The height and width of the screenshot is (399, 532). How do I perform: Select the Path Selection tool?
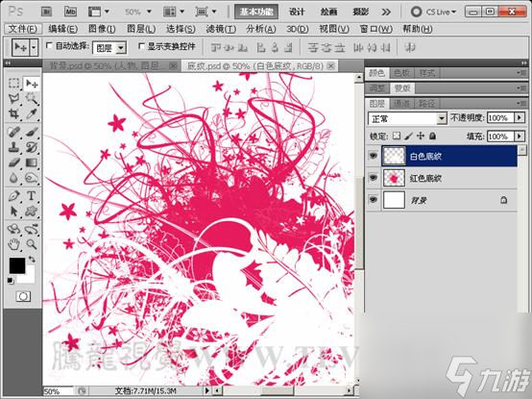pos(13,212)
